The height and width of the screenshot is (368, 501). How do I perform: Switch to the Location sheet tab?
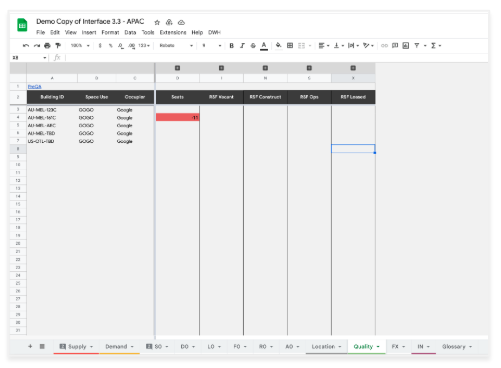tap(327, 347)
